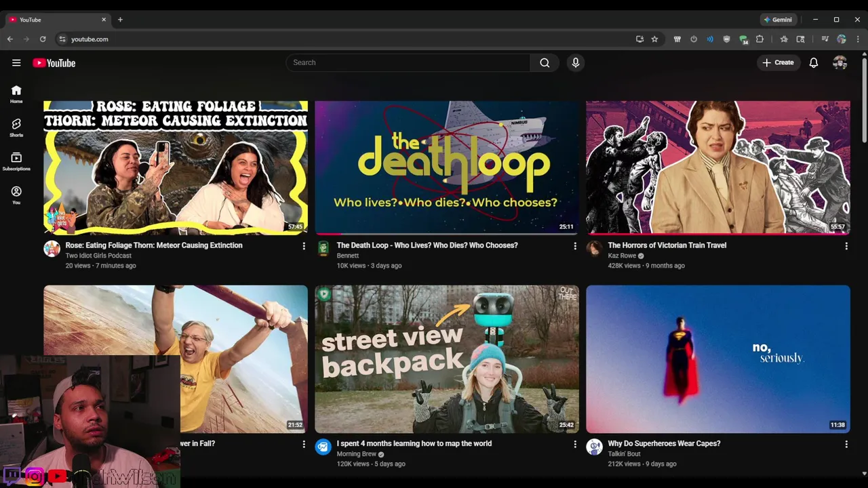Screen dimensions: 868x488
Task: Open Chrome profile avatar
Action: [842, 39]
